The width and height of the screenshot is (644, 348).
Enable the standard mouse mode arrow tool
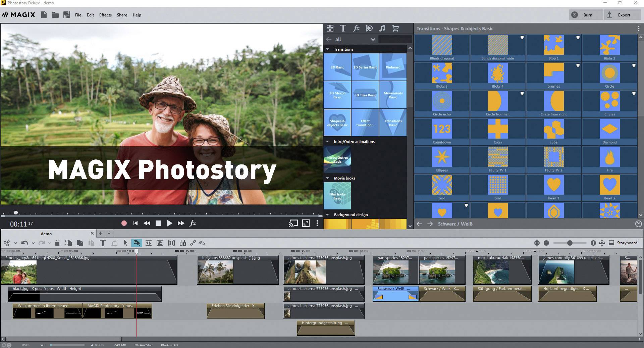click(126, 243)
